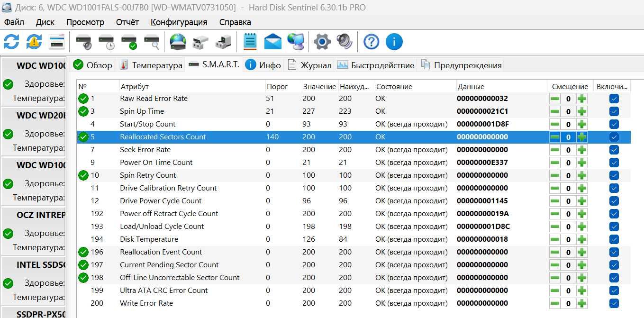Click the loudspeaker sound icon in toolbar
644x318 pixels.
tap(345, 42)
